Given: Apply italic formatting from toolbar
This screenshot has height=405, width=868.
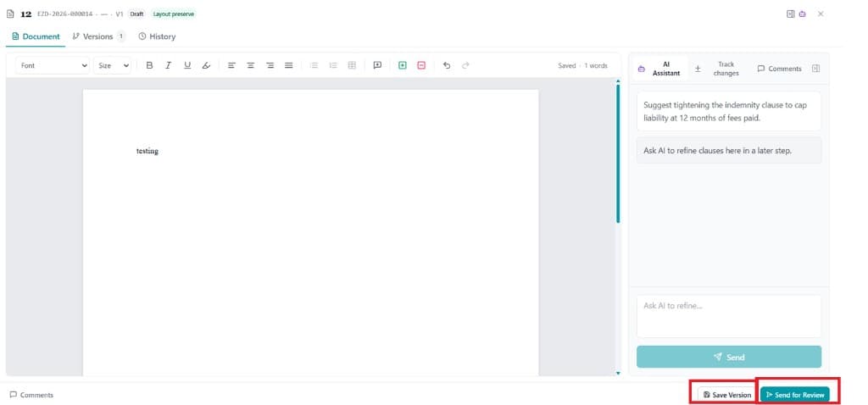Looking at the screenshot, I should [169, 65].
